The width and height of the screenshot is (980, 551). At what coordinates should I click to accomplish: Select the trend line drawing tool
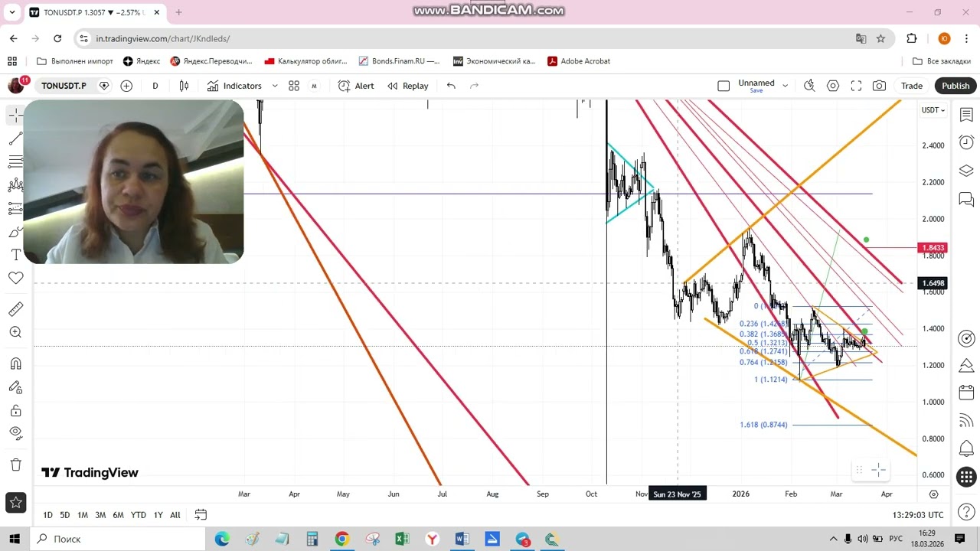coord(15,139)
